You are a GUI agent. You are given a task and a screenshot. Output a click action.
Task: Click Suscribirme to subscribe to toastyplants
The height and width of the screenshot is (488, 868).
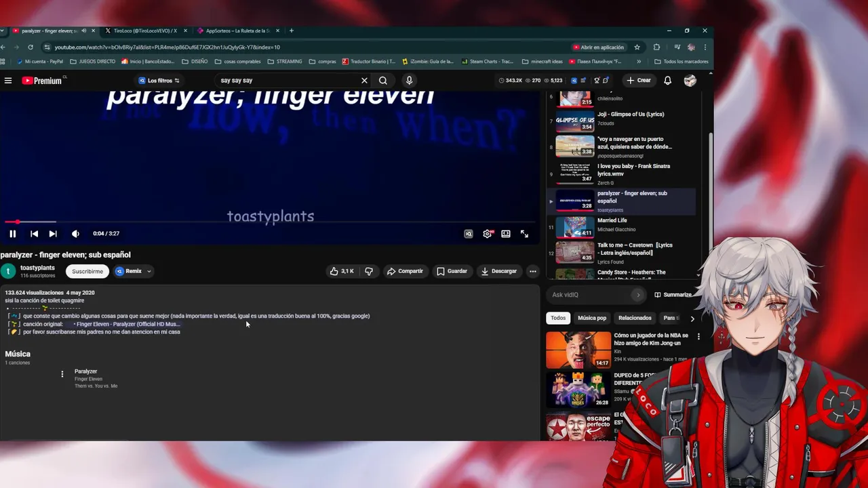[x=87, y=271]
